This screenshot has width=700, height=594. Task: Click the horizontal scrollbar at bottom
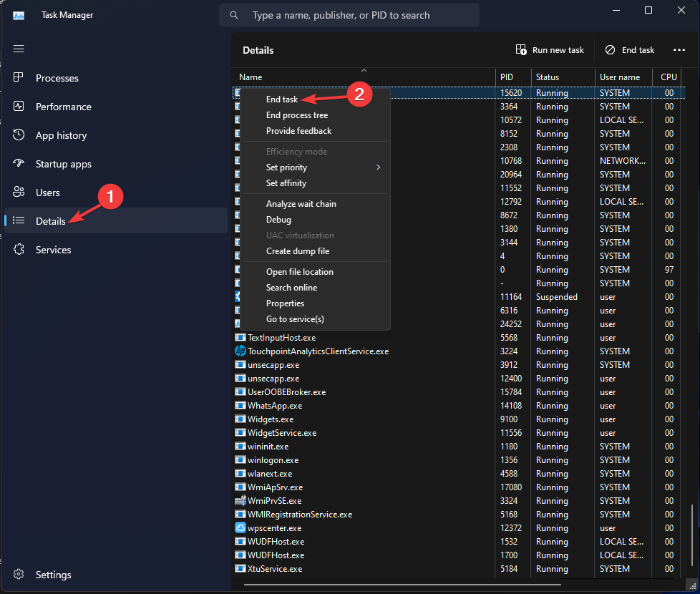click(x=402, y=584)
